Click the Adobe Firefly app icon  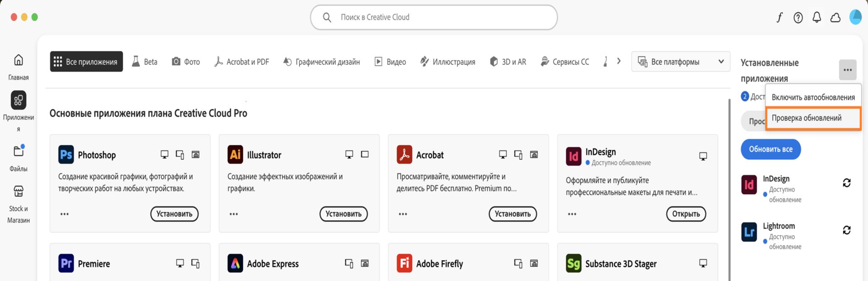point(404,263)
